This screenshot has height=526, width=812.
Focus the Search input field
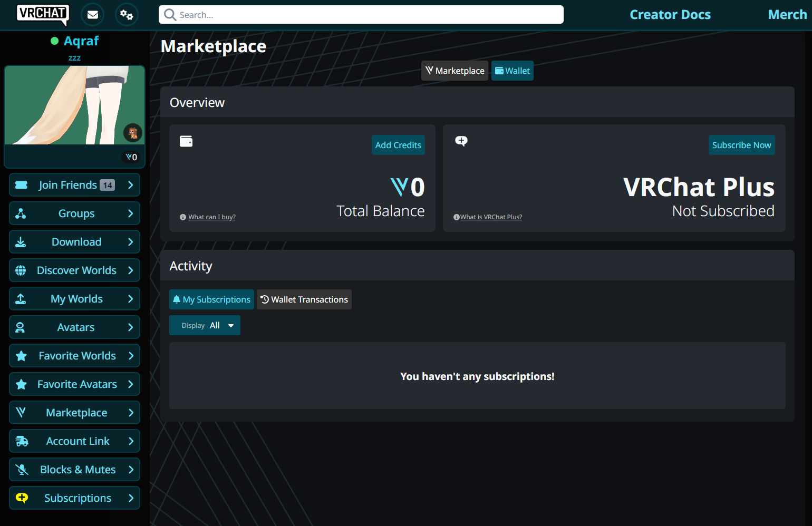point(361,15)
